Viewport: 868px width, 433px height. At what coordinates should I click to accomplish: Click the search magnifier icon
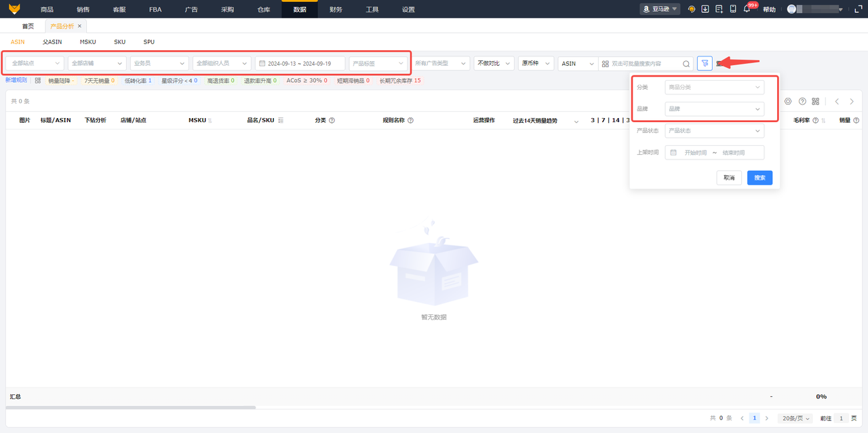point(686,63)
